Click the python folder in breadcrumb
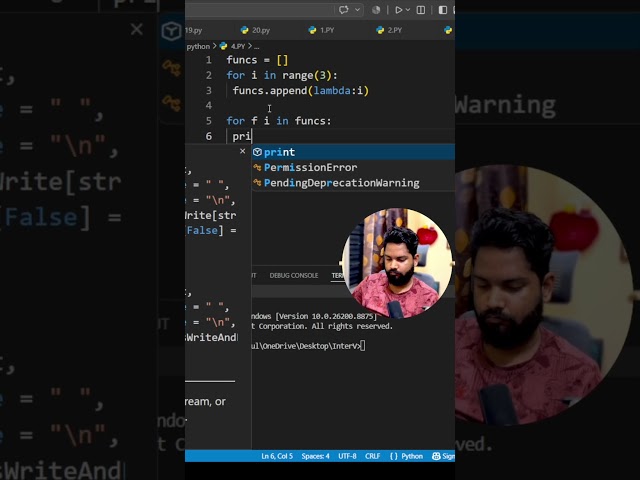 [198, 47]
